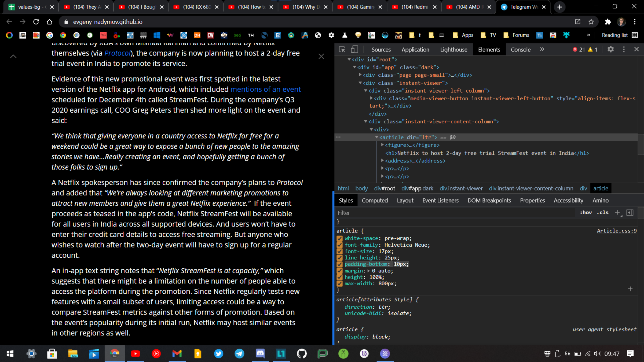Expand the address element in the DOM tree
Screen dimensions: 644x362
pos(382,161)
